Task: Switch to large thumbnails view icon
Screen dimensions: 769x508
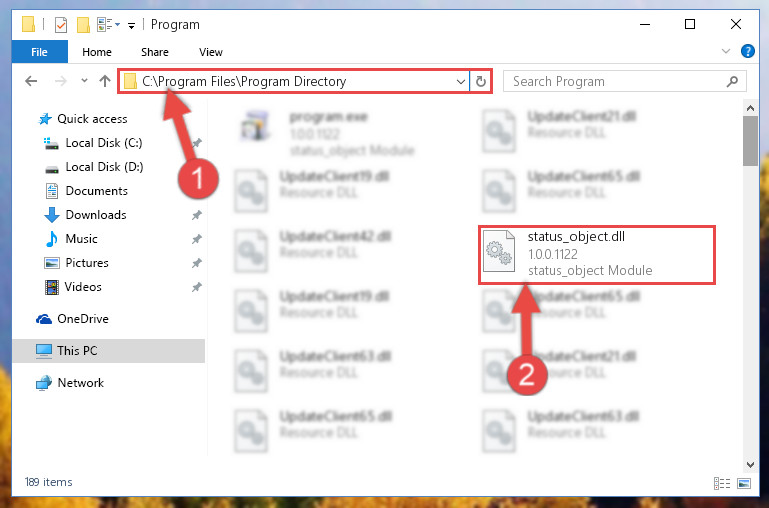Action: (x=744, y=483)
